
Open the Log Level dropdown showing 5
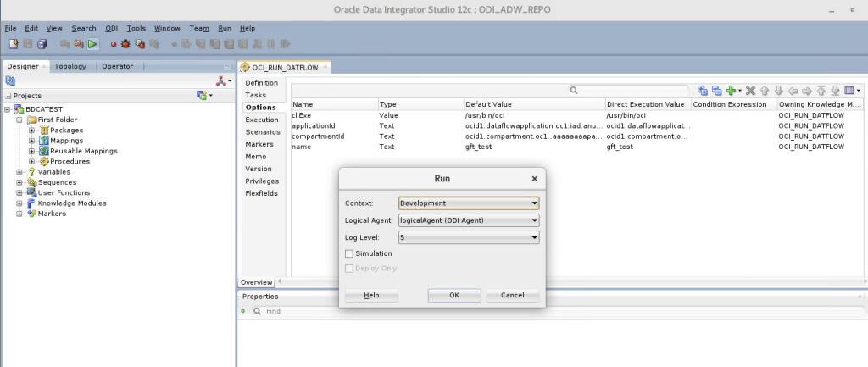coord(468,237)
